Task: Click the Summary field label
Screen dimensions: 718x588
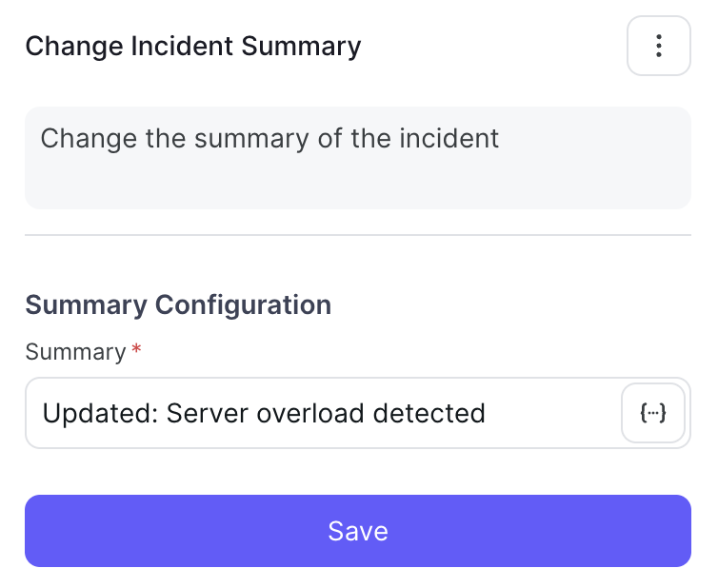Action: pos(75,352)
